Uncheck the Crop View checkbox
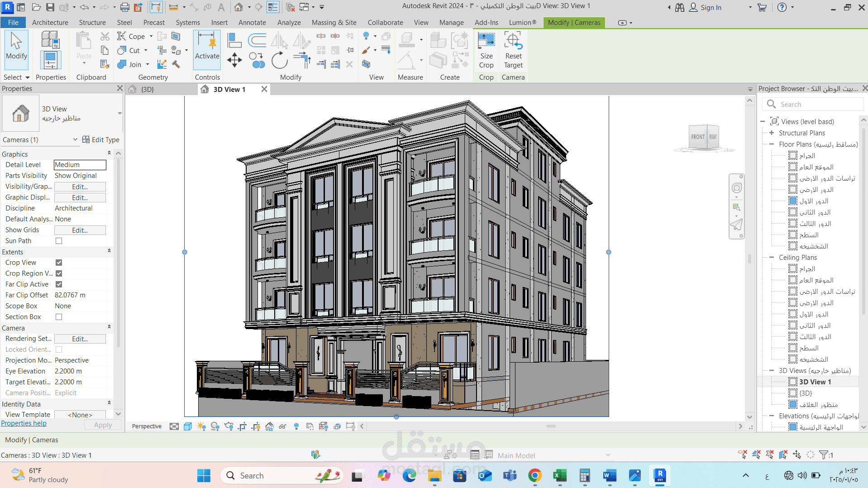This screenshot has height=488, width=868. pos(59,263)
